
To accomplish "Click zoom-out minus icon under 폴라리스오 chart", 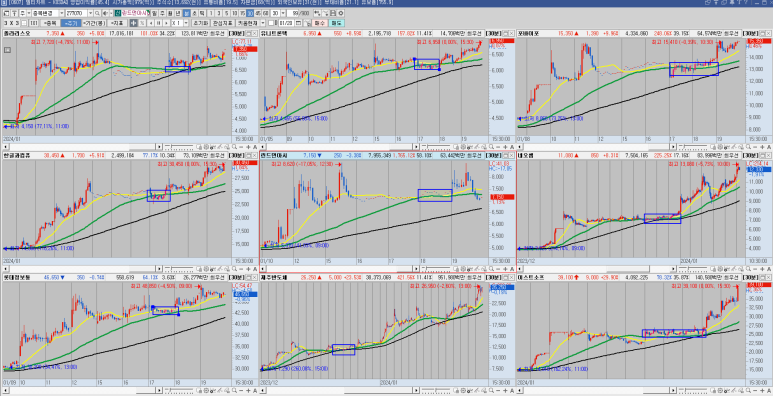I will coord(241,147).
